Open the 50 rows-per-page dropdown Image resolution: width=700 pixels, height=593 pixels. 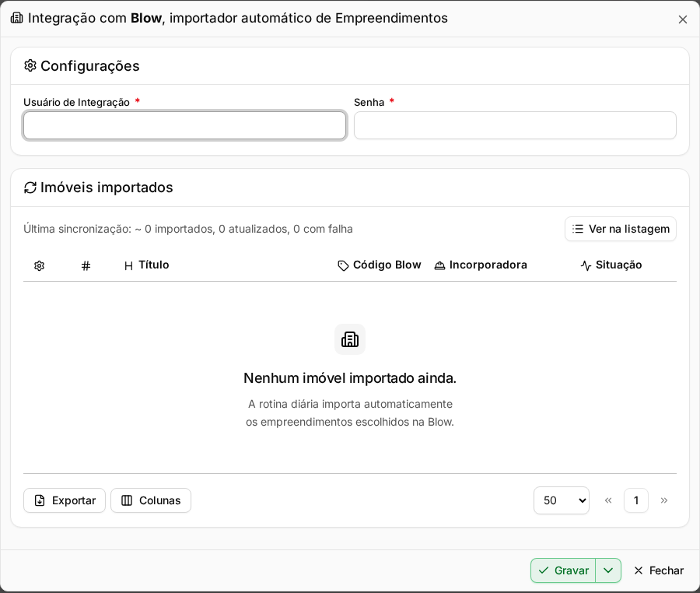pos(561,500)
